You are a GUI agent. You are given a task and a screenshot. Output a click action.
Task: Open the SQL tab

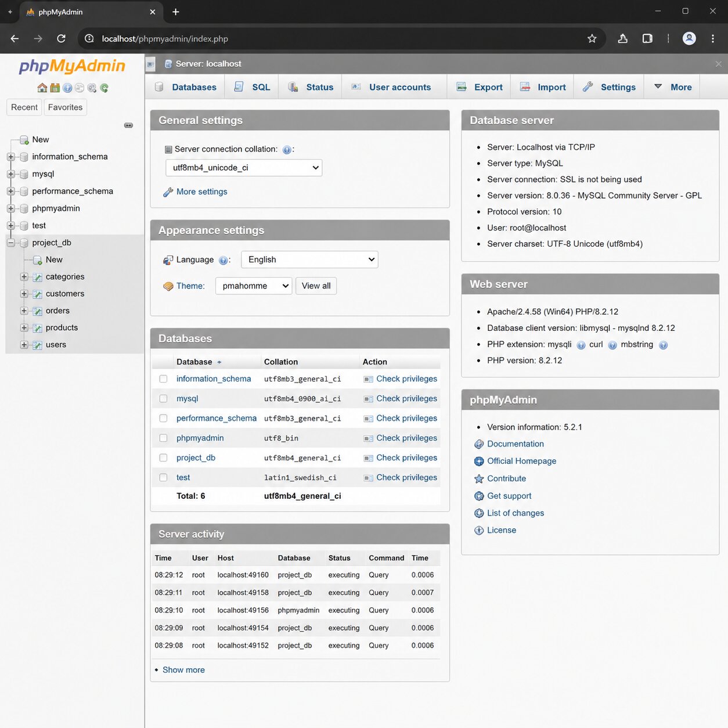253,87
